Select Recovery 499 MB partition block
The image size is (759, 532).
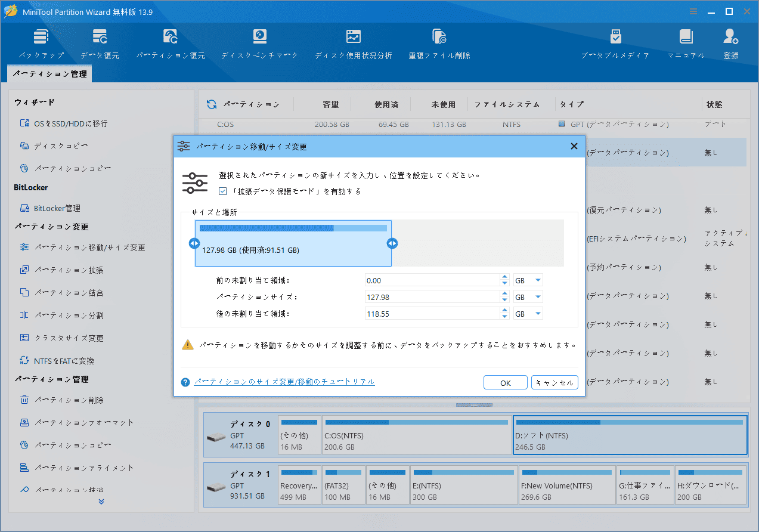[x=300, y=485]
